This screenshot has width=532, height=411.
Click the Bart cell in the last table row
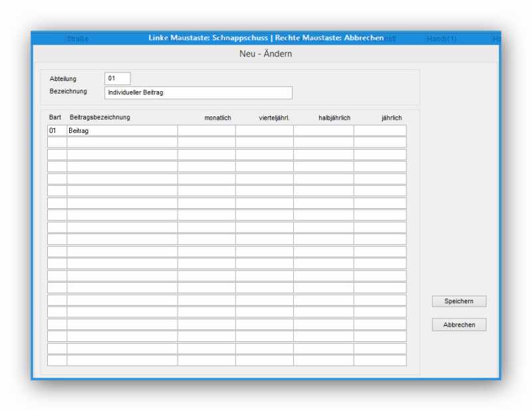click(57, 360)
